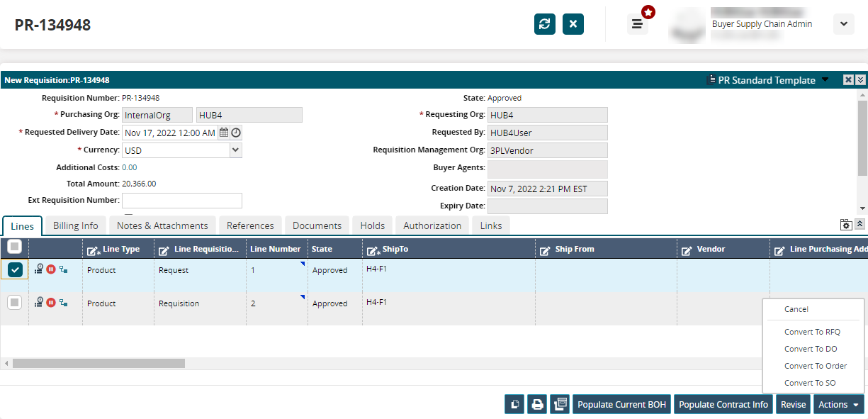This screenshot has width=868, height=419.
Task: Collapse the lines grid with the double-chevron up
Action: click(x=859, y=224)
